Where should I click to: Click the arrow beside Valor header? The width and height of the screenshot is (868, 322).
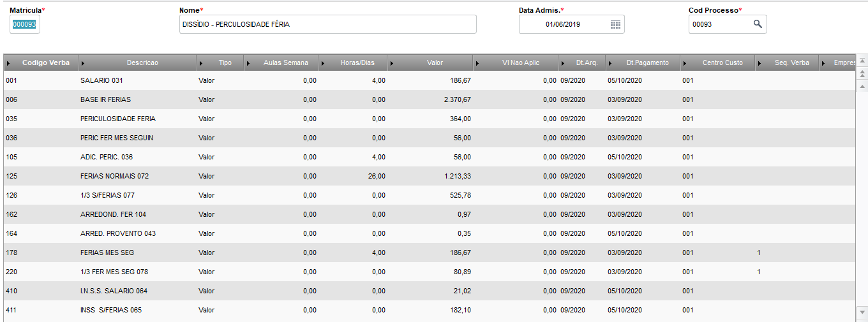392,63
